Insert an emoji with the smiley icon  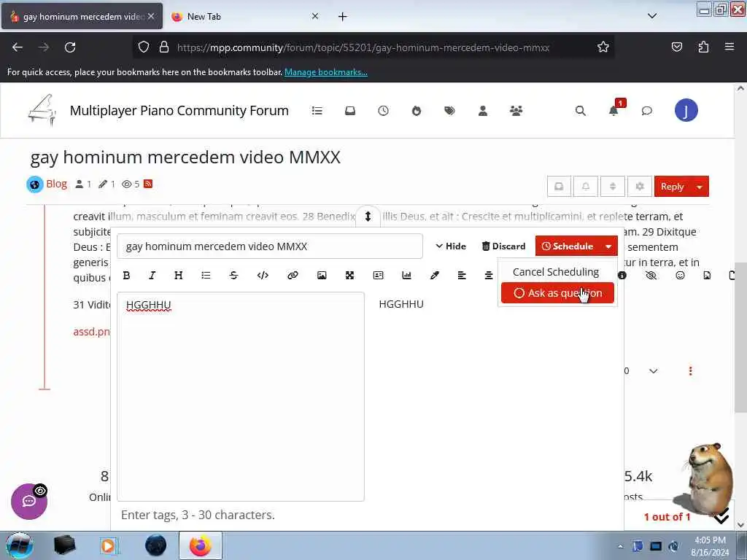pyautogui.click(x=681, y=275)
